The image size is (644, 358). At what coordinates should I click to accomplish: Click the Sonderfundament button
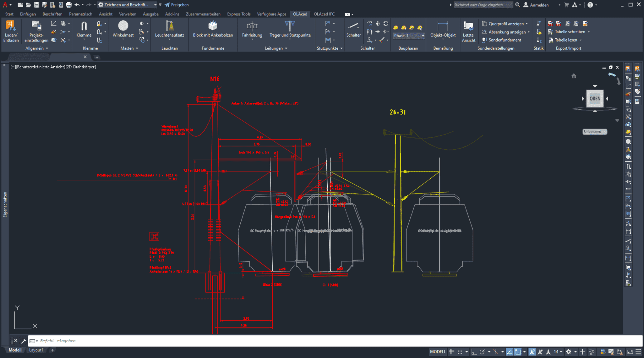(504, 40)
